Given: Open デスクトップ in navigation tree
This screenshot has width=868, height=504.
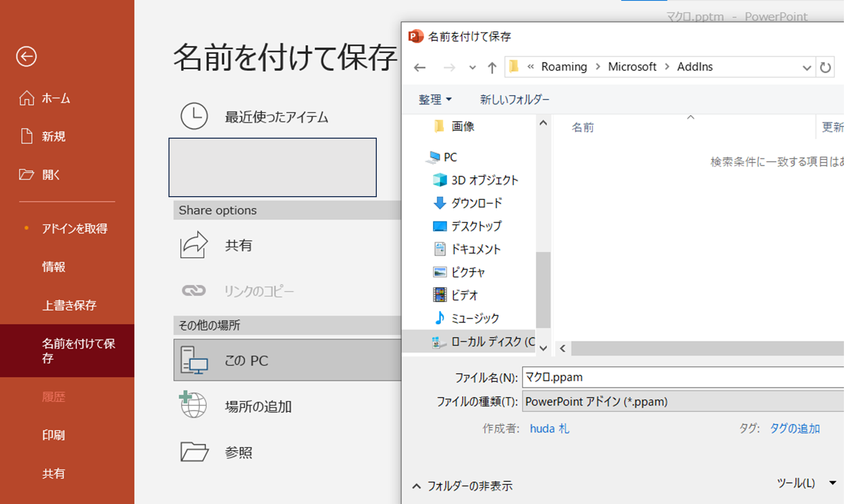Looking at the screenshot, I should pyautogui.click(x=476, y=226).
